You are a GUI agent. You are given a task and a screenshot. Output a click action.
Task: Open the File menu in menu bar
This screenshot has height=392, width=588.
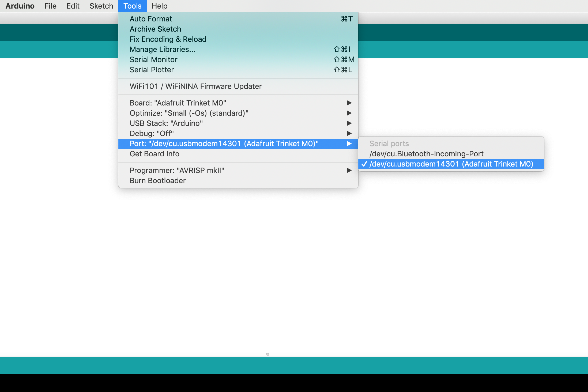(x=50, y=6)
